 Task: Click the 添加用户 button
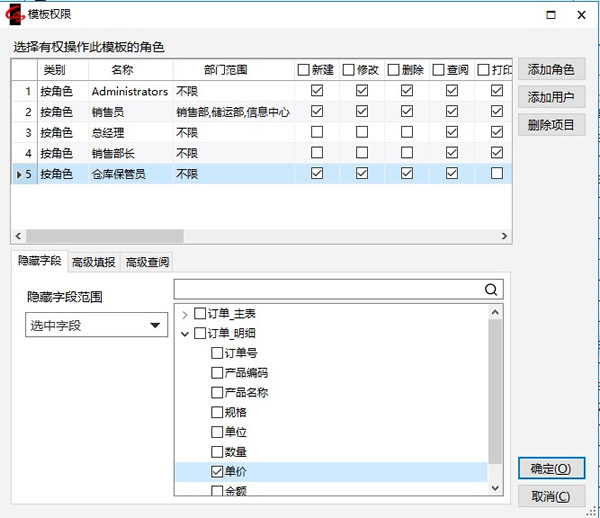pos(551,97)
